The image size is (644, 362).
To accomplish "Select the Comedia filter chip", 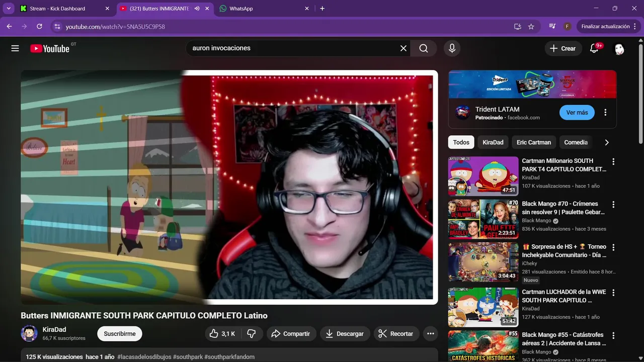I will pos(576,142).
